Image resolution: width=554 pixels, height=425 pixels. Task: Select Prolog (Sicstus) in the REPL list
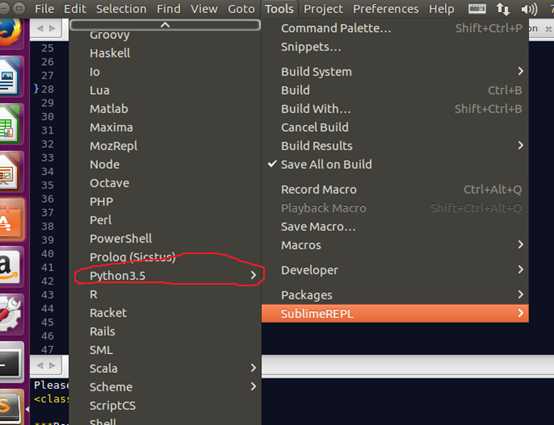point(165,257)
